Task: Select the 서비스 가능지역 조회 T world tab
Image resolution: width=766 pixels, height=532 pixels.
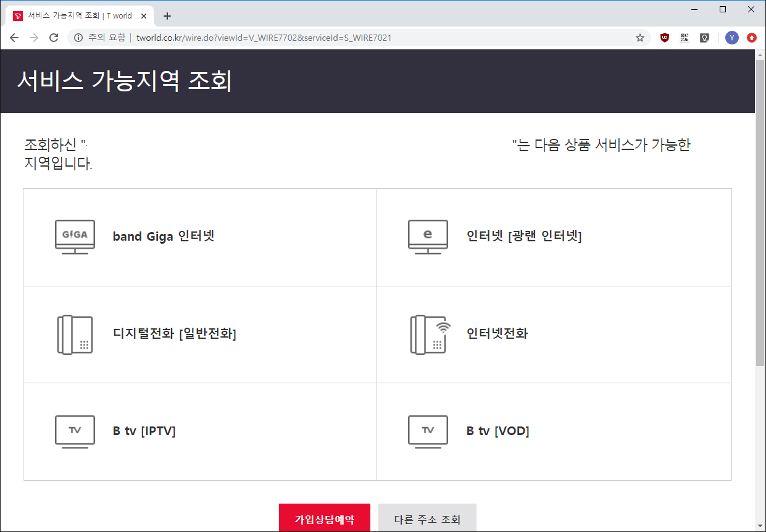Action: 80,16
